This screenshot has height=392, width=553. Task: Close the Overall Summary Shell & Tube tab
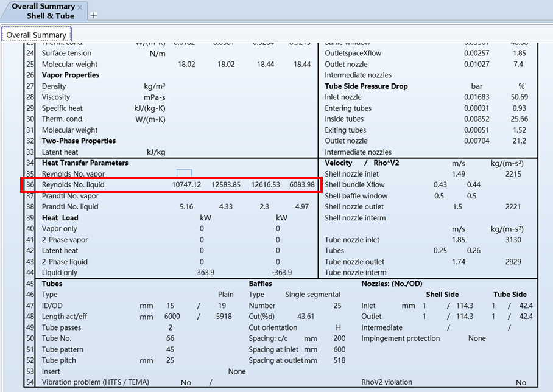(80, 7)
